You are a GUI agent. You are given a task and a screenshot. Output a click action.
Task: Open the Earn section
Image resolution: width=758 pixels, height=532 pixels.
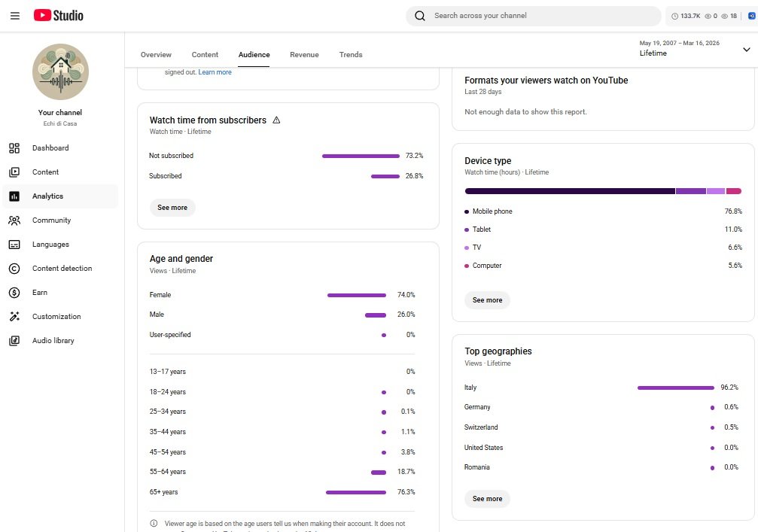coord(40,293)
